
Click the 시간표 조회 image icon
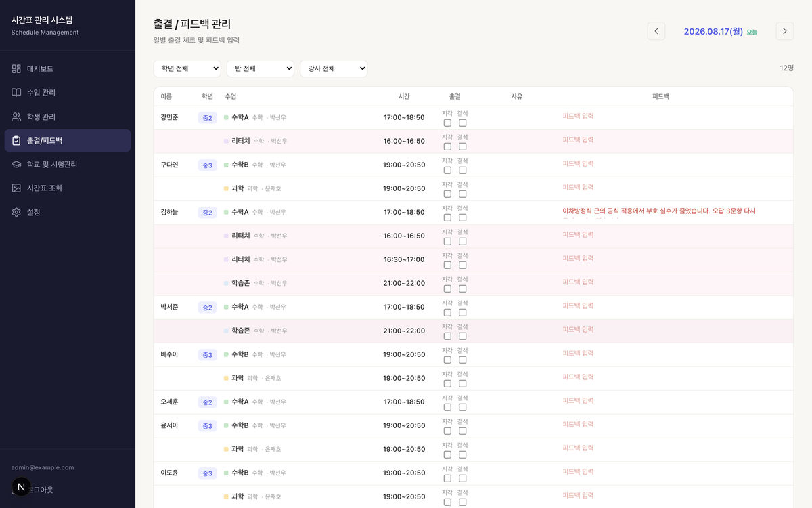tap(16, 188)
